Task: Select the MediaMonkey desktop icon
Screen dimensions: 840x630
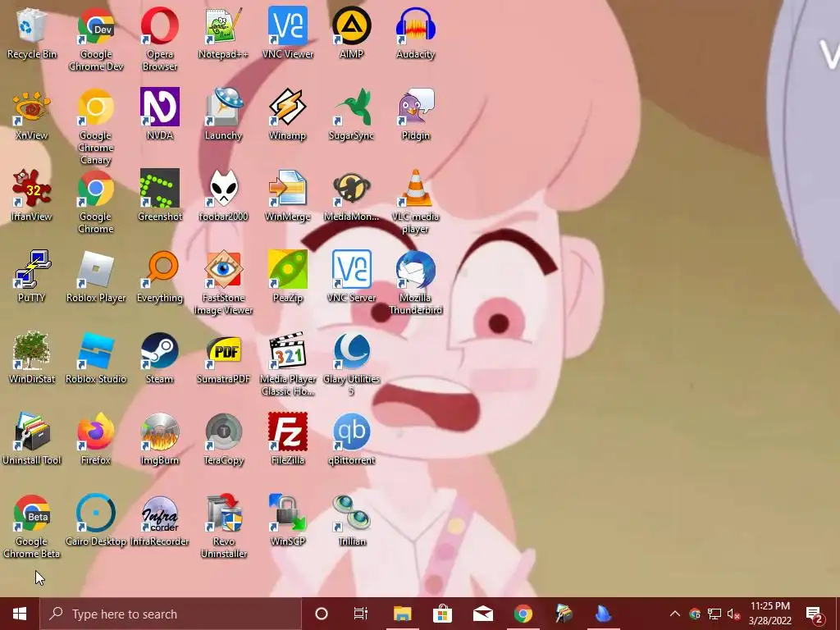Action: [x=351, y=195]
